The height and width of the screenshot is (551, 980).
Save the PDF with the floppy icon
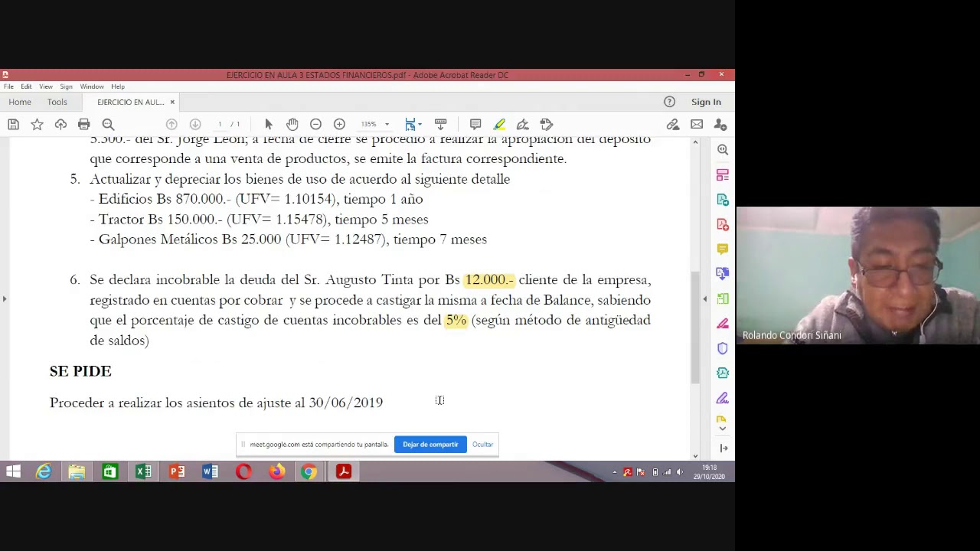click(x=13, y=124)
